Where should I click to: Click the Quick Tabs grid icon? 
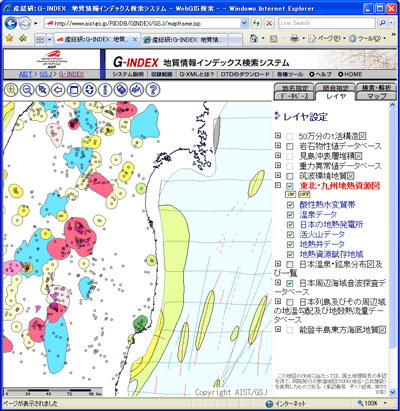40,40
